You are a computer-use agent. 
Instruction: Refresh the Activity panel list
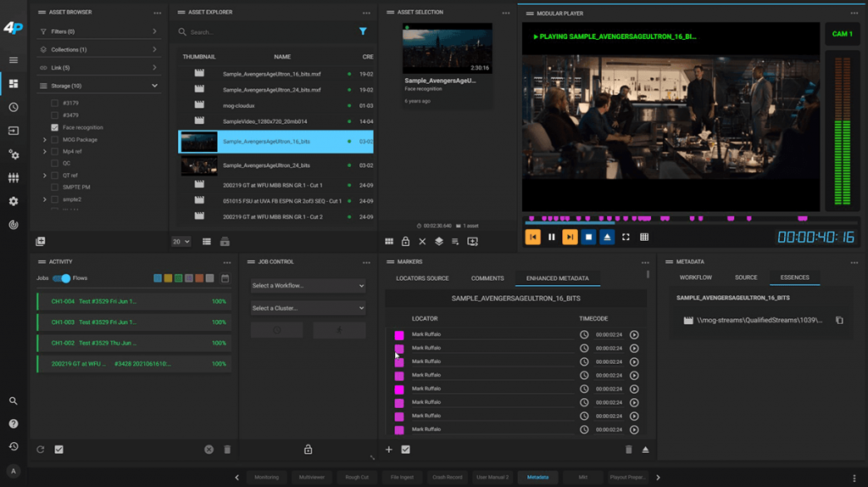pyautogui.click(x=40, y=450)
